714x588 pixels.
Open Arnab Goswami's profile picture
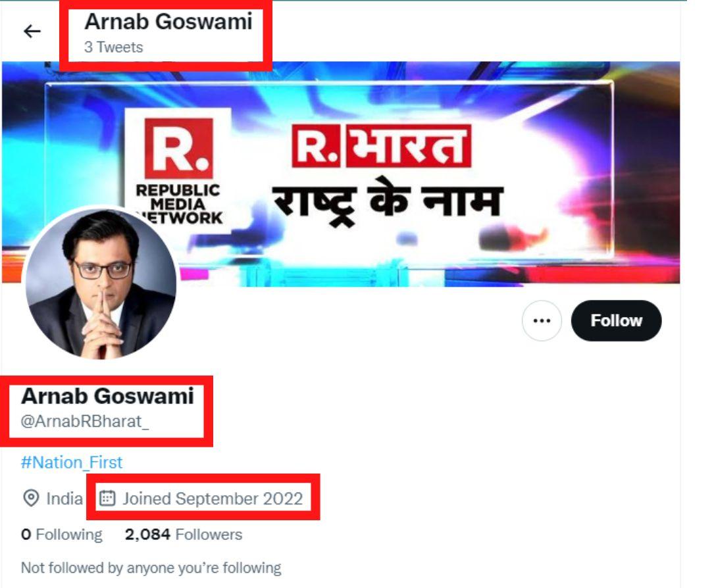click(101, 283)
